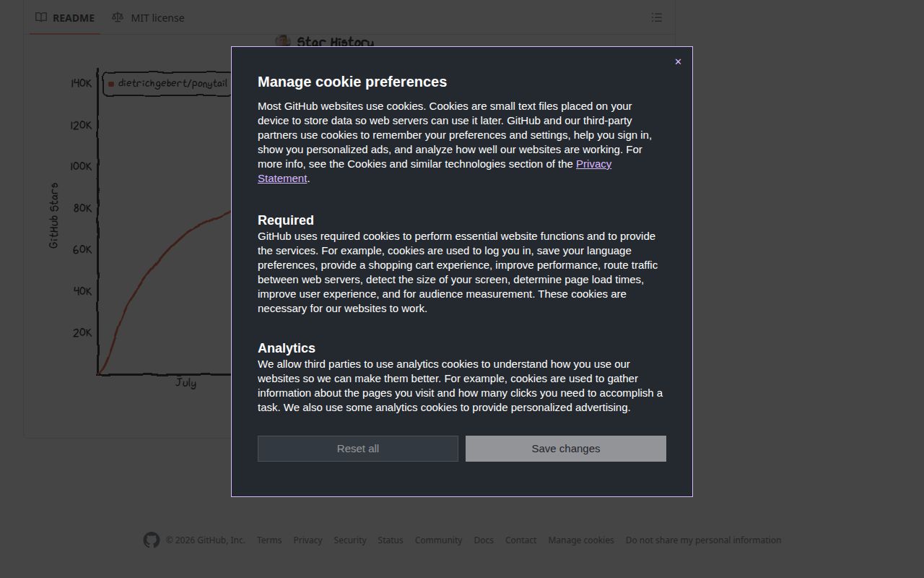Image resolution: width=924 pixels, height=578 pixels.
Task: Open the Privacy Statement link
Action: coord(435,171)
